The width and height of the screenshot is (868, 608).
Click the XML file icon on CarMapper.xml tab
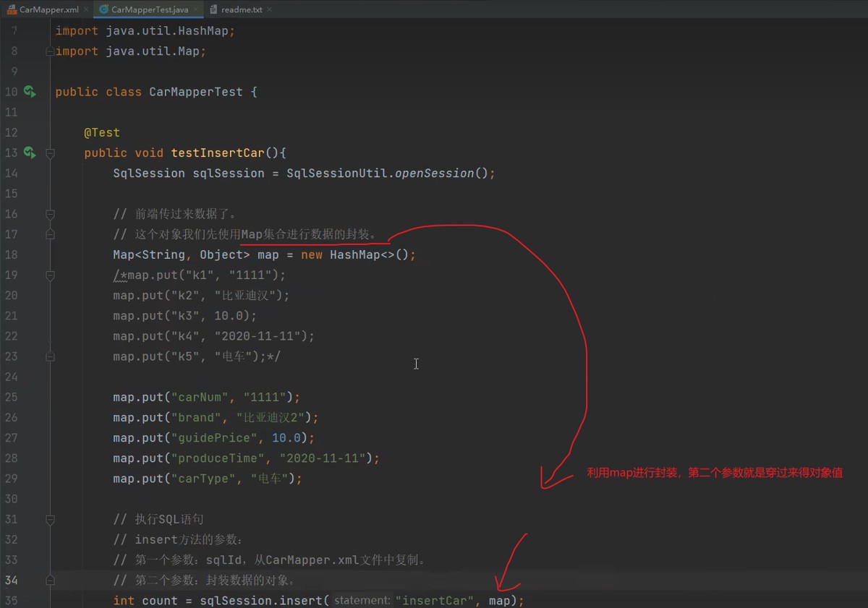pyautogui.click(x=12, y=9)
